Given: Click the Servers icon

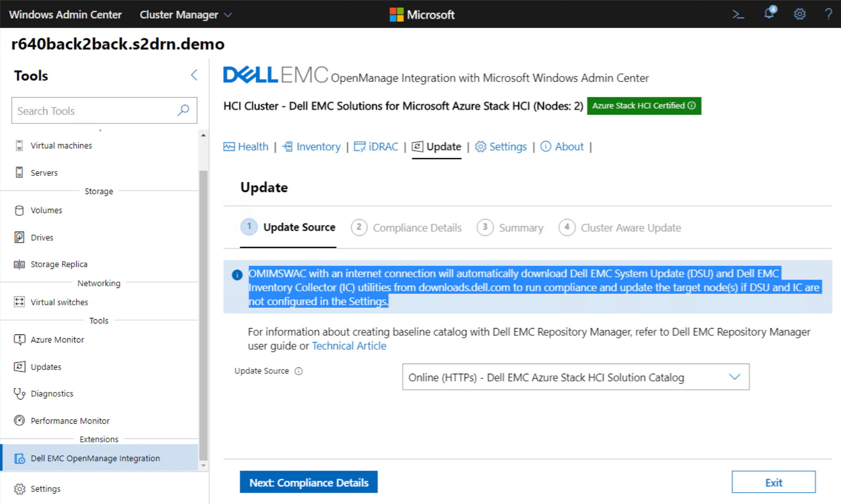Looking at the screenshot, I should tap(19, 173).
